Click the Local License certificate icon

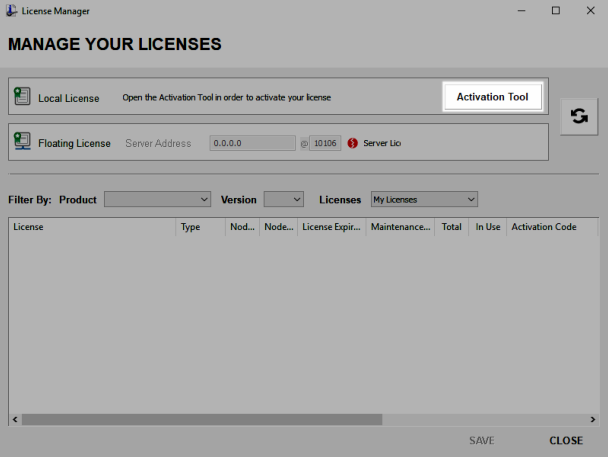pyautogui.click(x=22, y=96)
